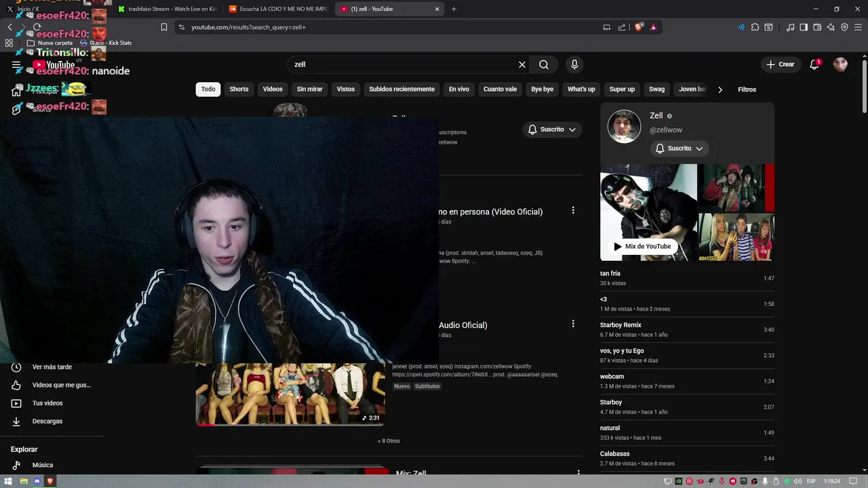Play 'webcam' from the track list

point(687,382)
